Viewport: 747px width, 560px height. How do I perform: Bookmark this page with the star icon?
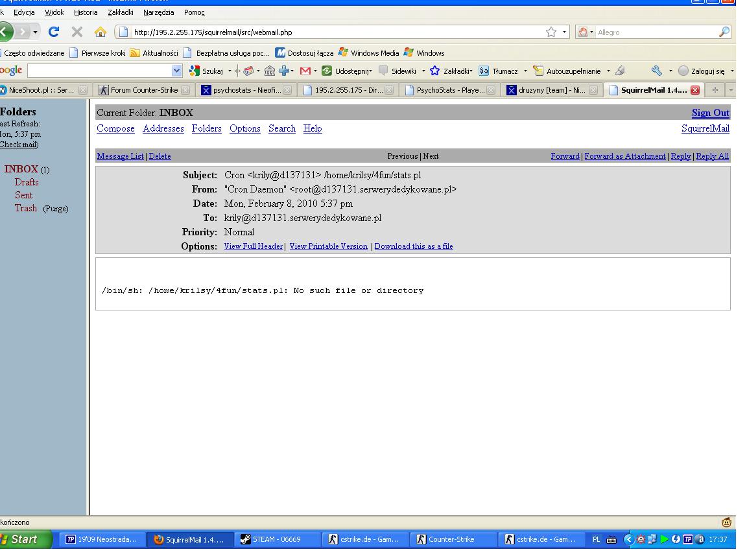tap(551, 32)
